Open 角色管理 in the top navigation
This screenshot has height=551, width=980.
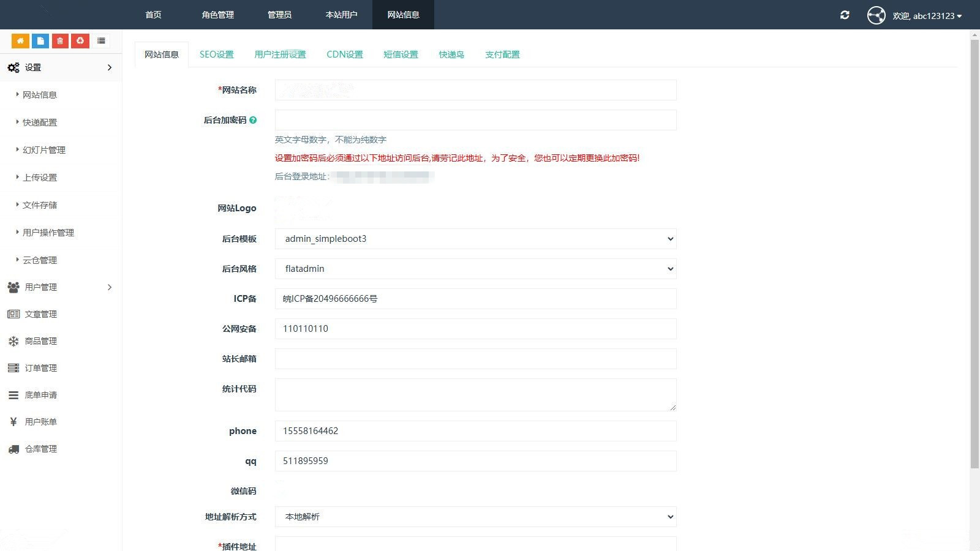(217, 15)
